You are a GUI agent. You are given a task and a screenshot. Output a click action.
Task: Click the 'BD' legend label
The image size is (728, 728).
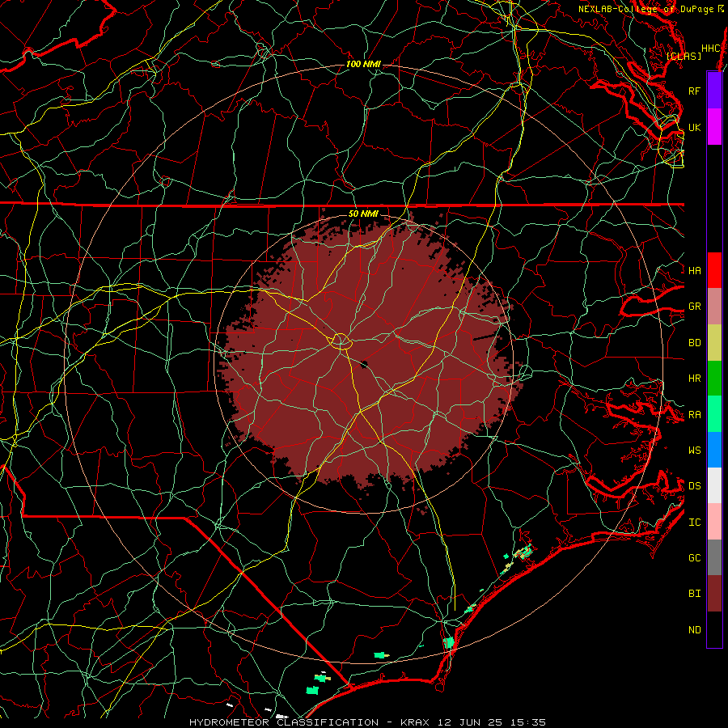tap(694, 343)
